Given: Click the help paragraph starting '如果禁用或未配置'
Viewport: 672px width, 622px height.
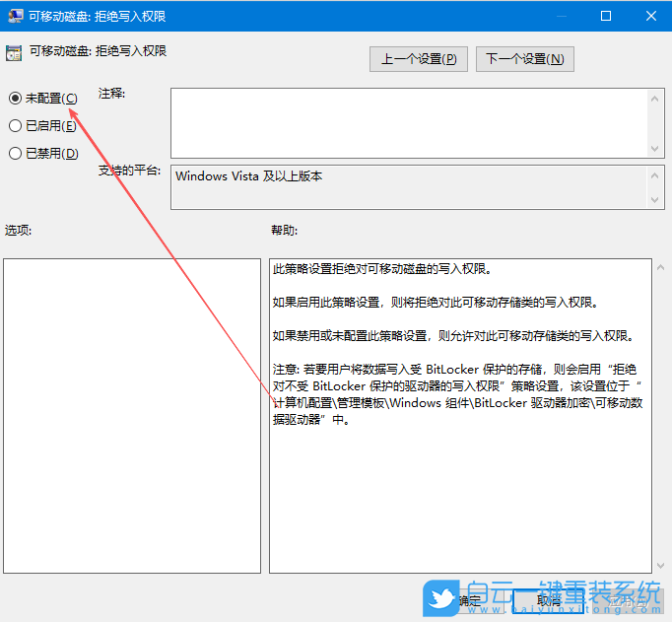Looking at the screenshot, I should [x=453, y=336].
